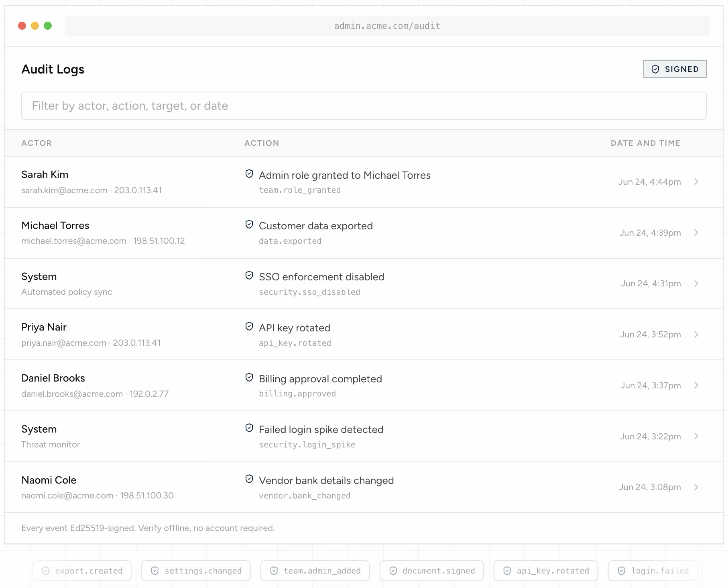Expand the Daniel Brooks row chevron
This screenshot has height=588, width=728.
(696, 385)
